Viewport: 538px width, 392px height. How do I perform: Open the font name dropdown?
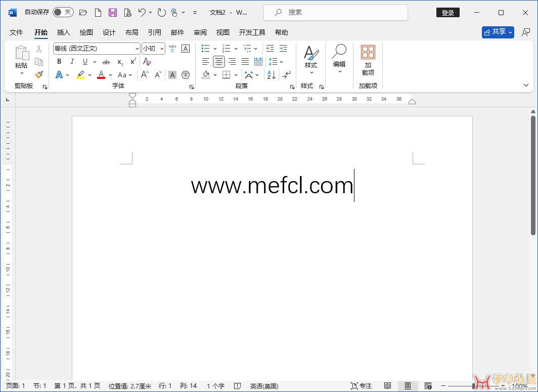tap(138, 49)
